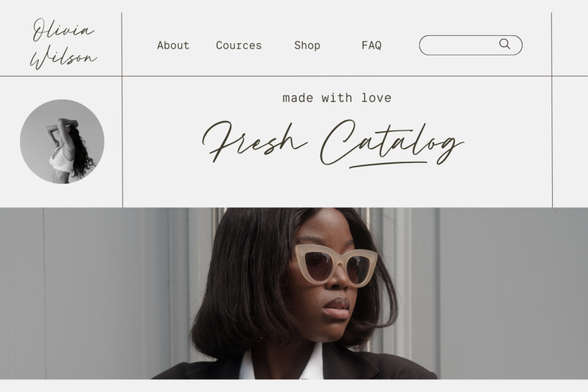Click the word 'Olivia' in the logo
This screenshot has width=588, height=392.
click(x=63, y=29)
